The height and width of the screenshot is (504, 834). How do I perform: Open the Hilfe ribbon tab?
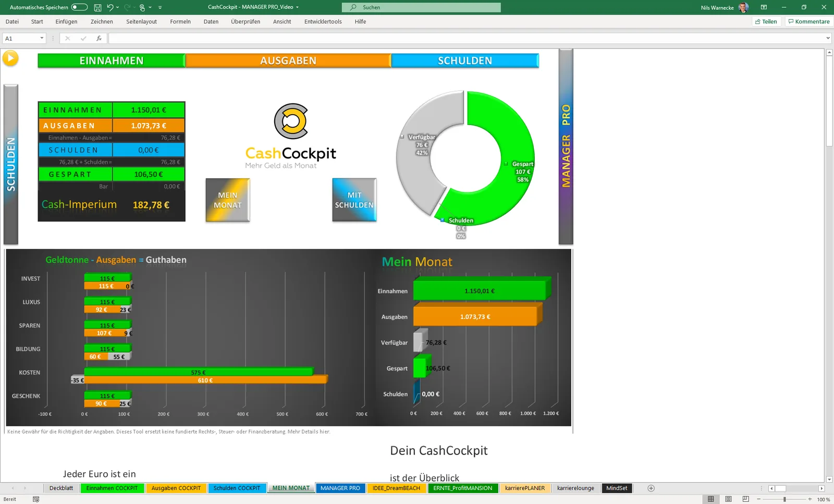click(360, 22)
